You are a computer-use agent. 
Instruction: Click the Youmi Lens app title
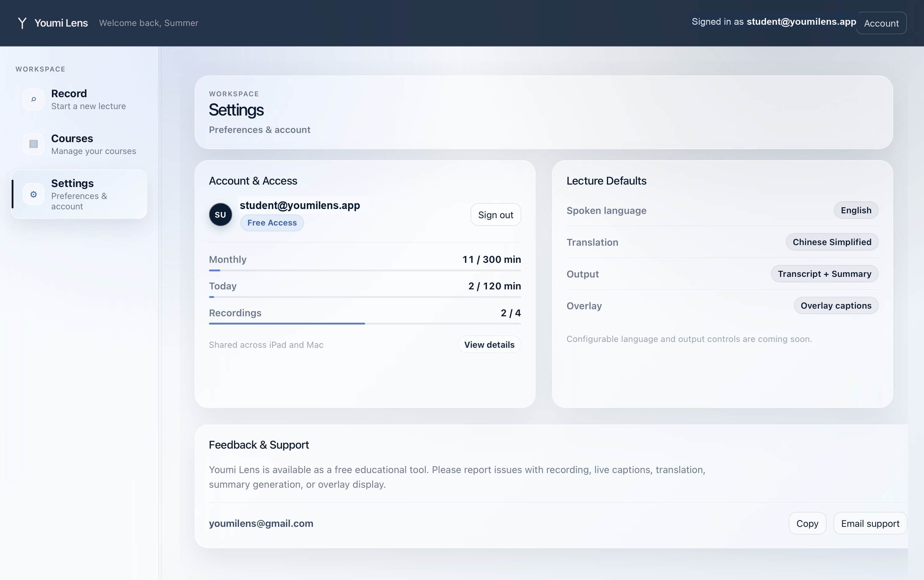tap(61, 23)
